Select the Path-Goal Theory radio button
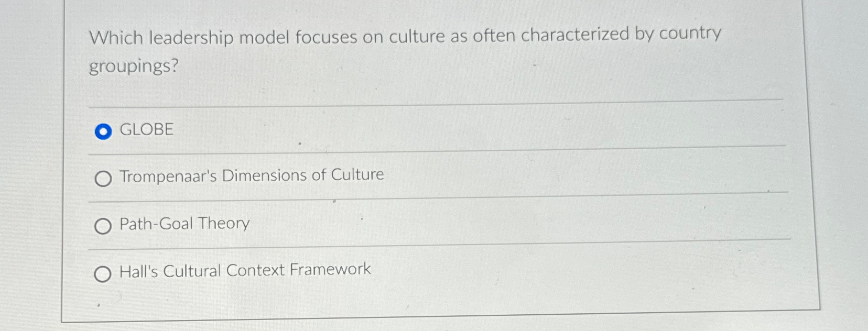The height and width of the screenshot is (331, 868). click(x=103, y=226)
